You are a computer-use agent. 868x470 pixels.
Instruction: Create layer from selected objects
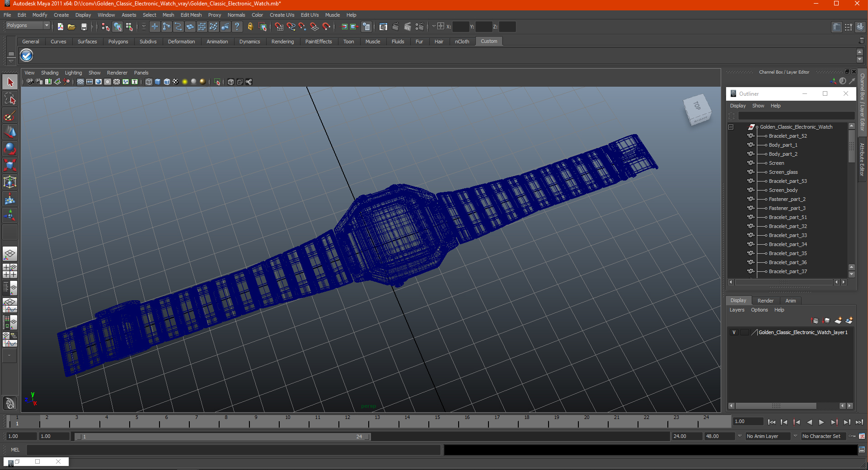click(849, 321)
